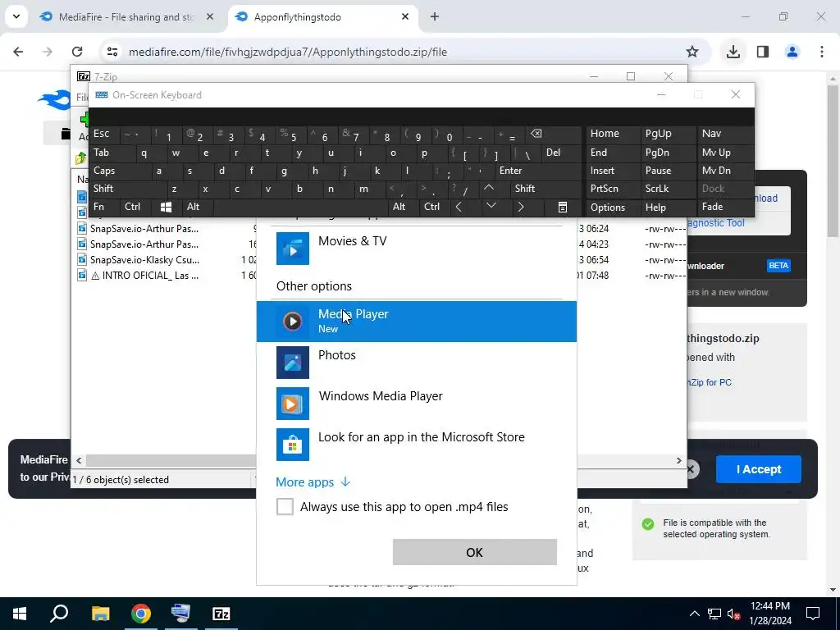Open File Explorer from taskbar
Screen dimensions: 840x630
tap(100, 614)
